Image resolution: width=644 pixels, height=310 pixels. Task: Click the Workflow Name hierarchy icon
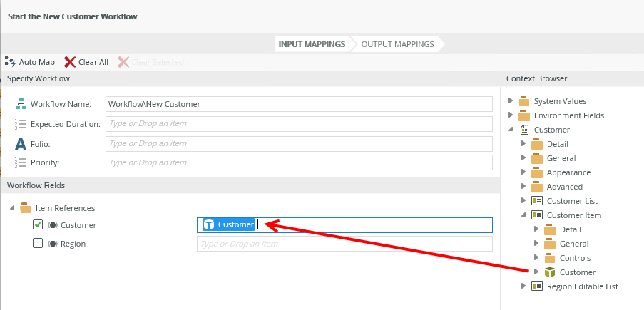click(x=21, y=104)
